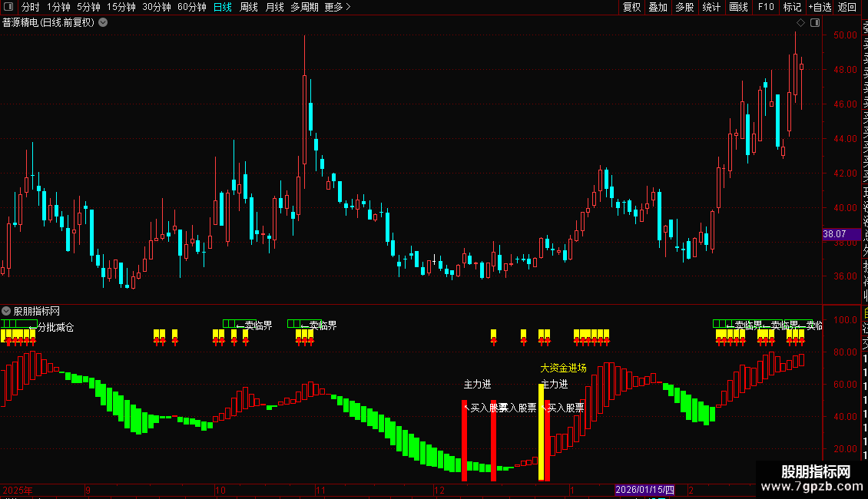Activate the 画线 drawing tools

tap(738, 7)
